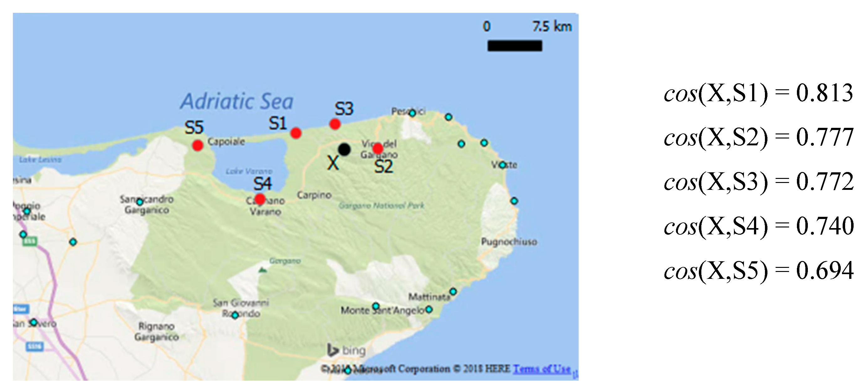Click the Pugnochiuso town label

point(509,241)
